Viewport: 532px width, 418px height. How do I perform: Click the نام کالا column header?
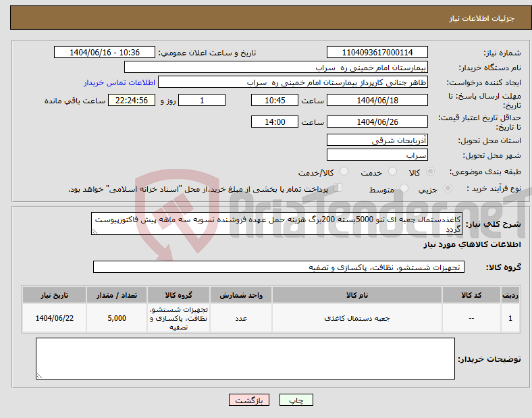click(357, 295)
